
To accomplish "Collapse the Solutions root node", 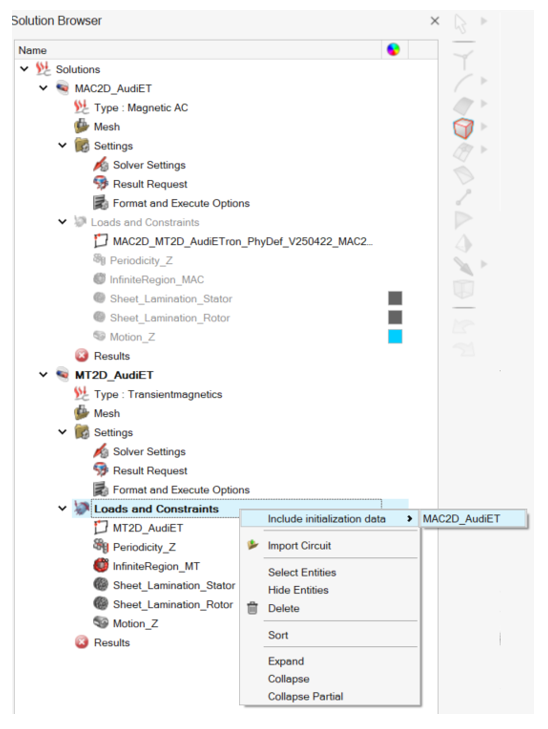I will (25, 69).
